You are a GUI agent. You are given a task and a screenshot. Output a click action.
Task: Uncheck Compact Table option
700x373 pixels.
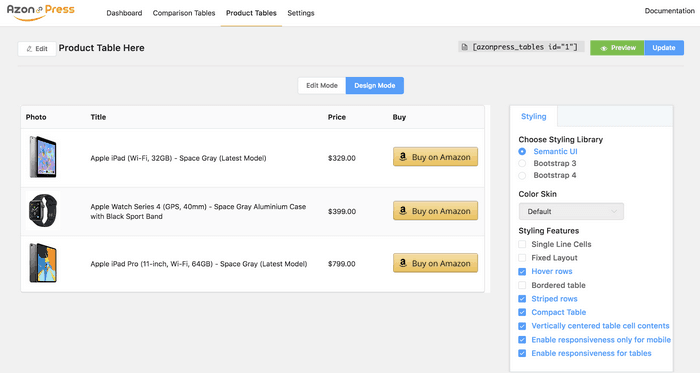pyautogui.click(x=522, y=312)
